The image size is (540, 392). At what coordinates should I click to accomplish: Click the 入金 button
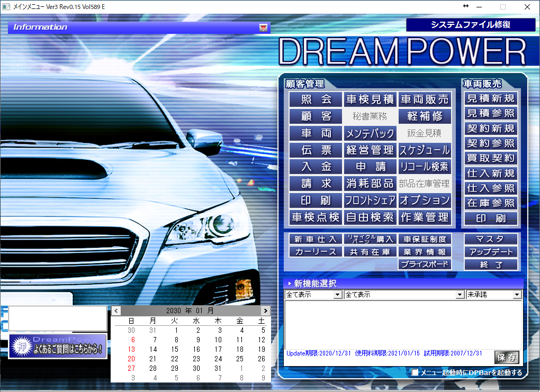tap(316, 167)
